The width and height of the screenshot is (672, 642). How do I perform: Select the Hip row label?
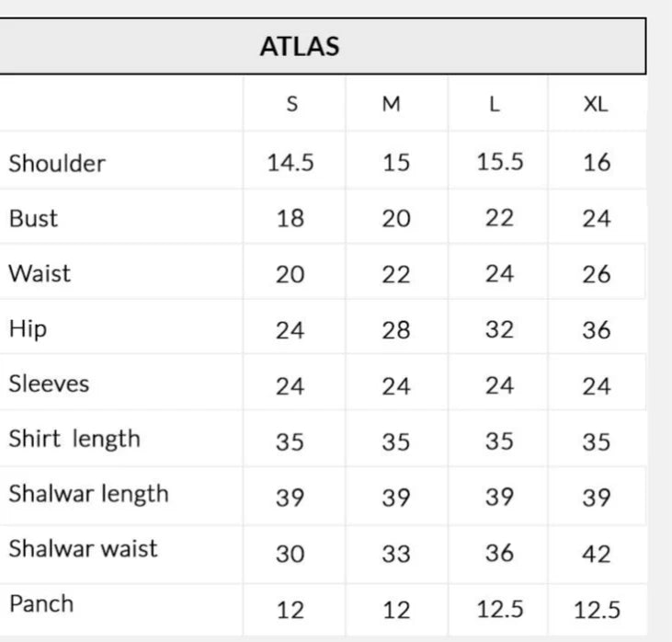[x=28, y=329]
